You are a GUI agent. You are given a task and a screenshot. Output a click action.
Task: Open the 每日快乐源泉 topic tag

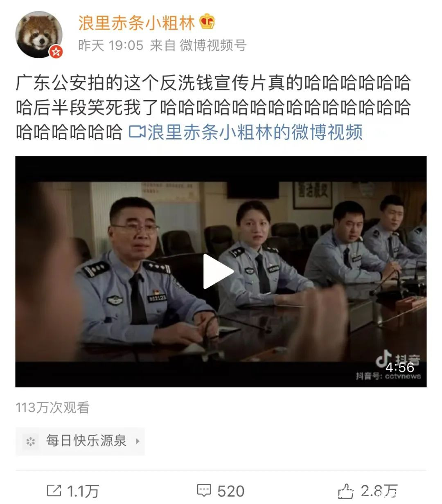pyautogui.click(x=80, y=441)
